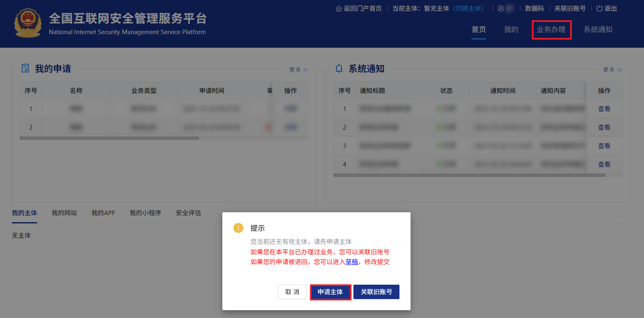Open the user account avatar icon
Screen dimensions: 644x318
click(501, 9)
